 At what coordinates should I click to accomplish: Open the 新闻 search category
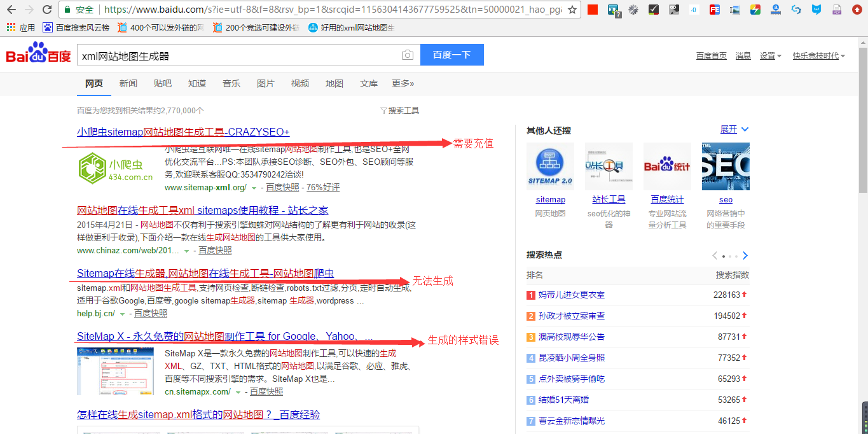click(128, 83)
